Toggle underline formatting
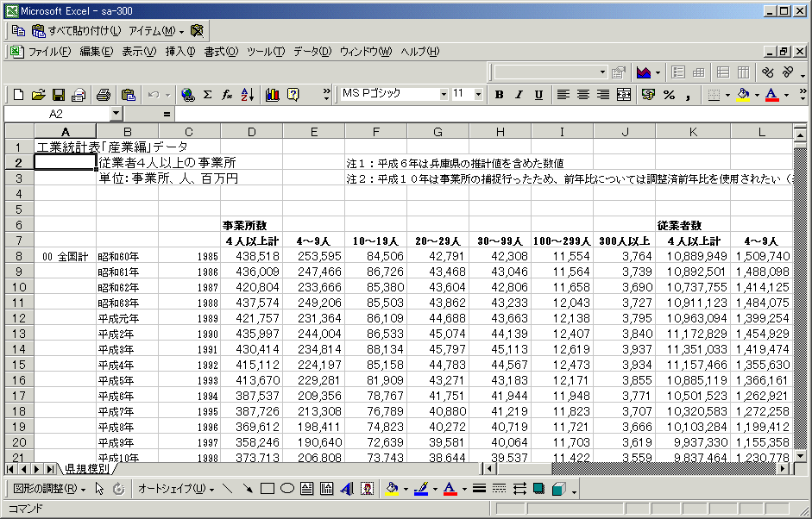Viewport: 812px width, 519px height. pyautogui.click(x=538, y=95)
